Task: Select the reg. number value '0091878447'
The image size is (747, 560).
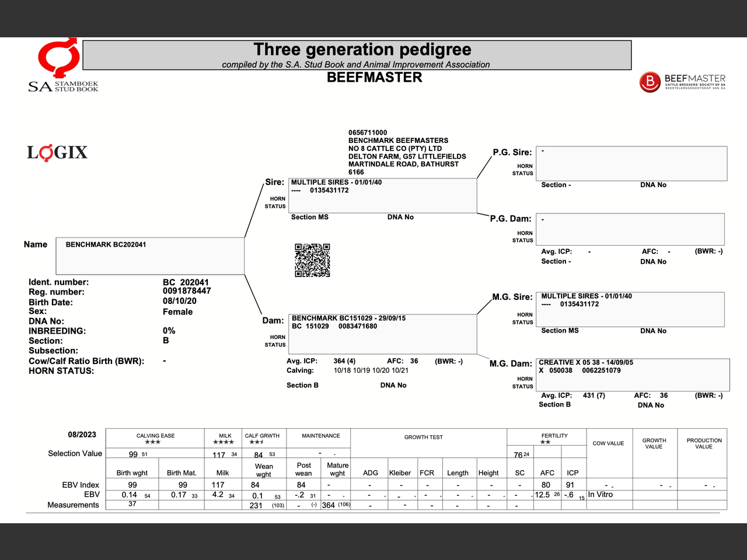Action: pos(187,291)
